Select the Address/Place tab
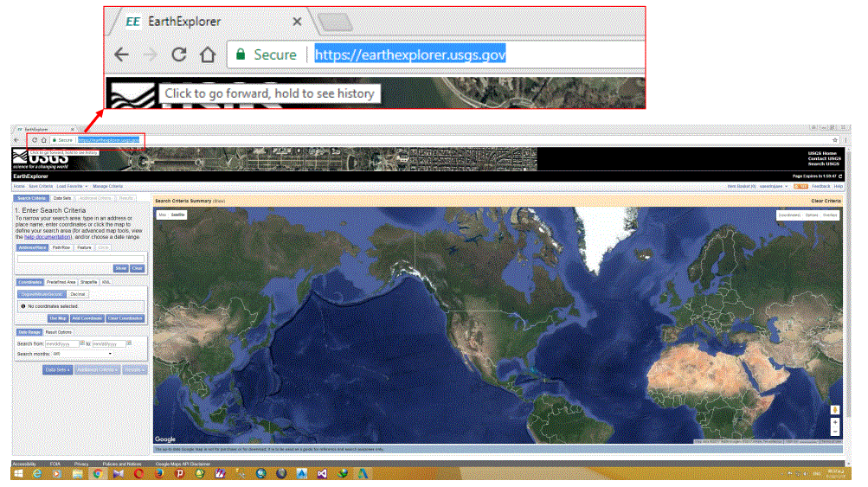868x487 pixels. click(x=32, y=248)
